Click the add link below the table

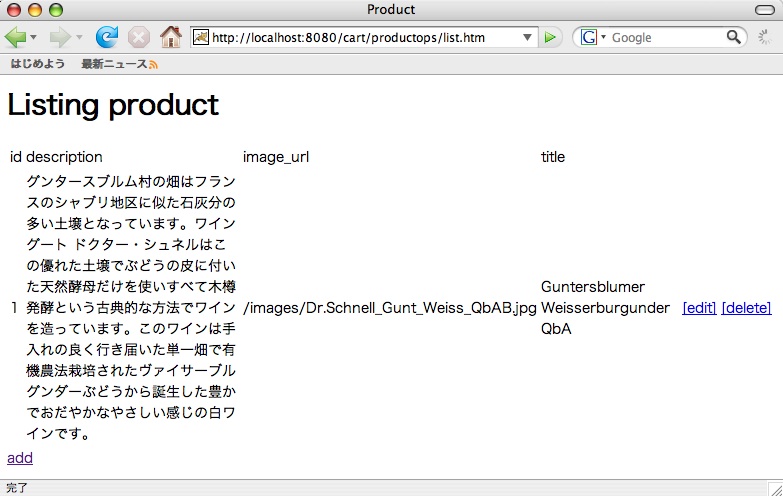pyautogui.click(x=20, y=458)
